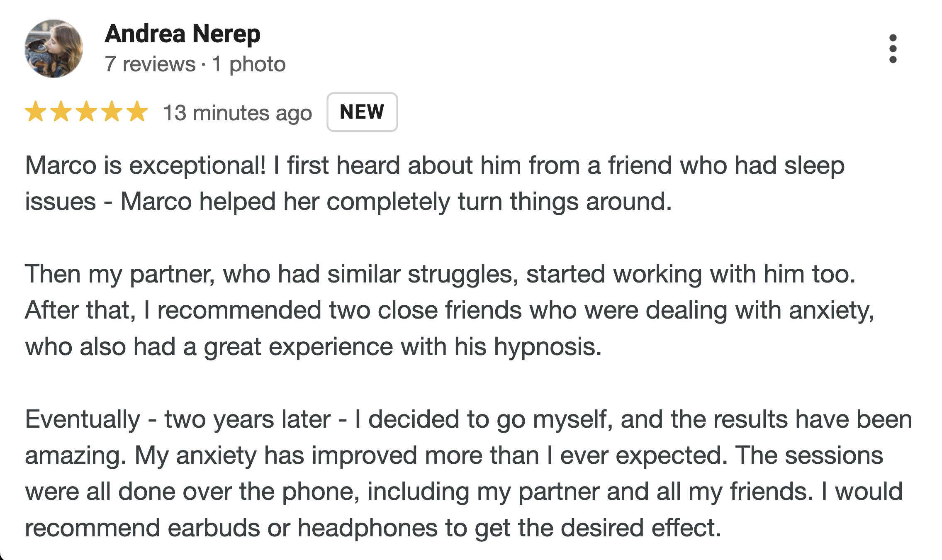The height and width of the screenshot is (560, 942).
Task: Click the '1 photo' count text
Action: click(249, 64)
